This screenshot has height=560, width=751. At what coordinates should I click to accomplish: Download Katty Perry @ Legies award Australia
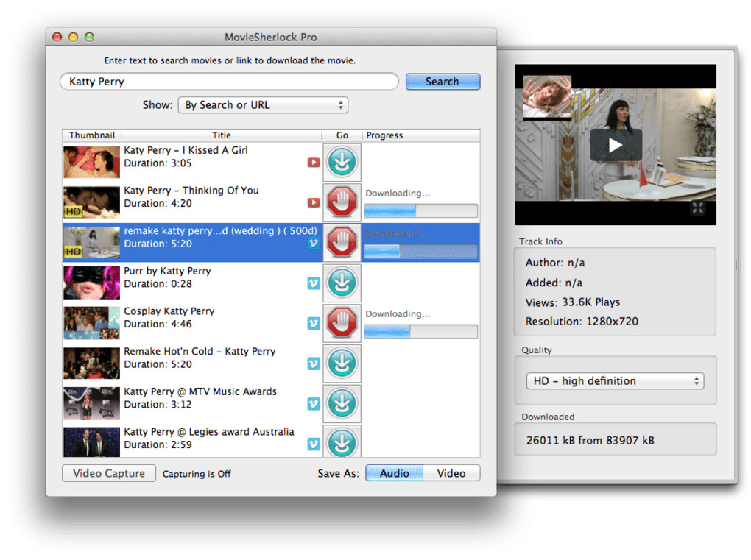pyautogui.click(x=342, y=442)
